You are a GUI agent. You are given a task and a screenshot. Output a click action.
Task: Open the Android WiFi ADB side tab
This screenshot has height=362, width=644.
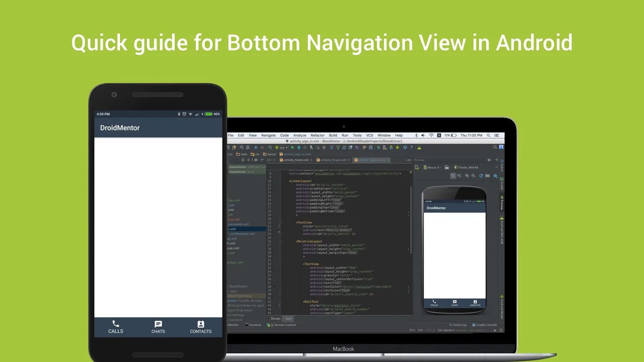point(502,230)
